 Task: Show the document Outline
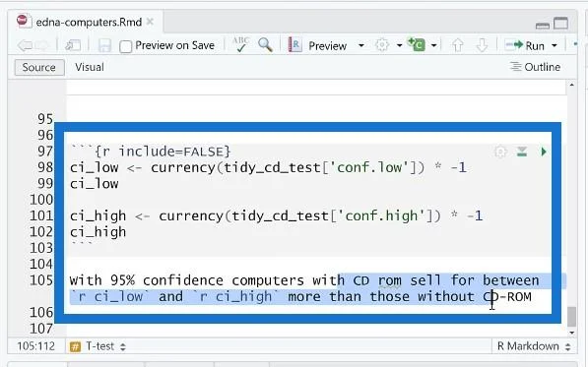click(x=535, y=67)
